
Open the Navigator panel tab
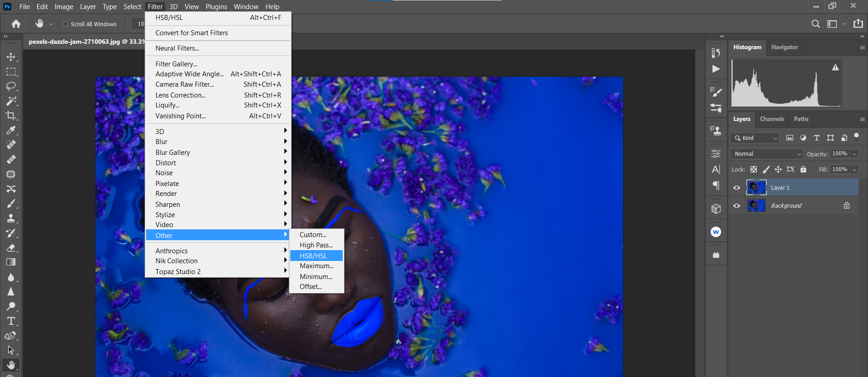coord(784,47)
